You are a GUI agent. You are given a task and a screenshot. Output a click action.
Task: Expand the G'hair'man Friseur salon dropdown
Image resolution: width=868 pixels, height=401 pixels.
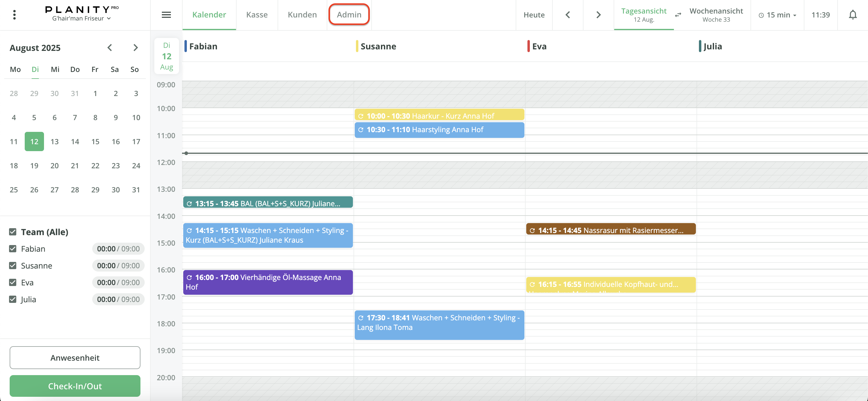[82, 19]
